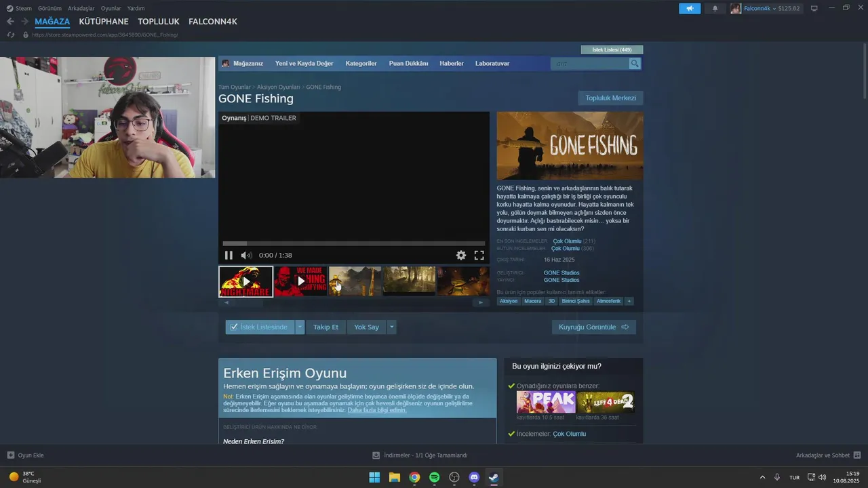Select the Nightmare trailer thumbnail
This screenshot has height=488, width=868.
point(246,281)
